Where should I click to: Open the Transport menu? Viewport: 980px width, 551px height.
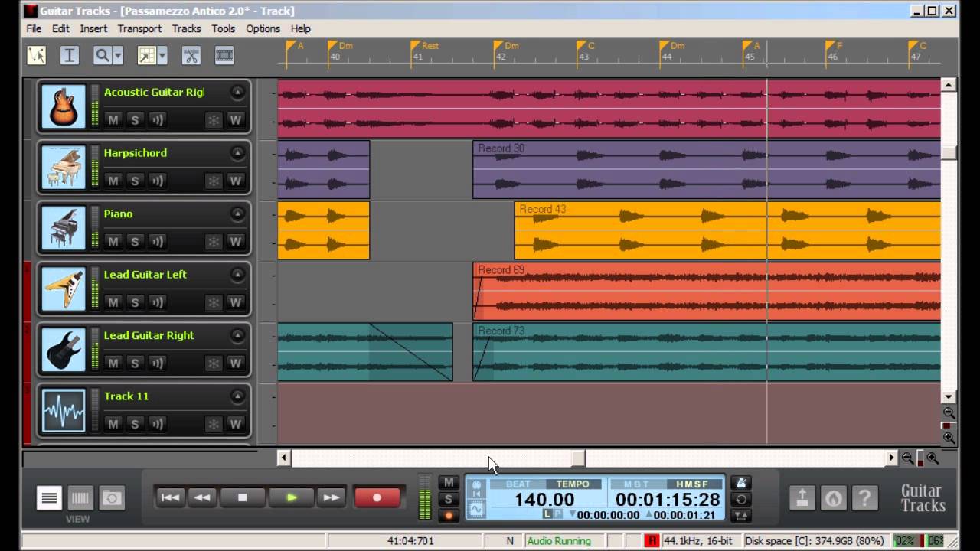[x=139, y=28]
